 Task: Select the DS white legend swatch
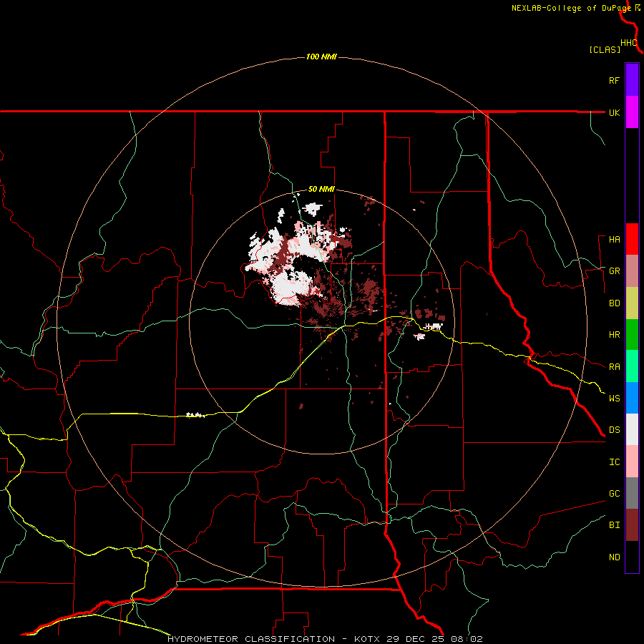pos(632,429)
